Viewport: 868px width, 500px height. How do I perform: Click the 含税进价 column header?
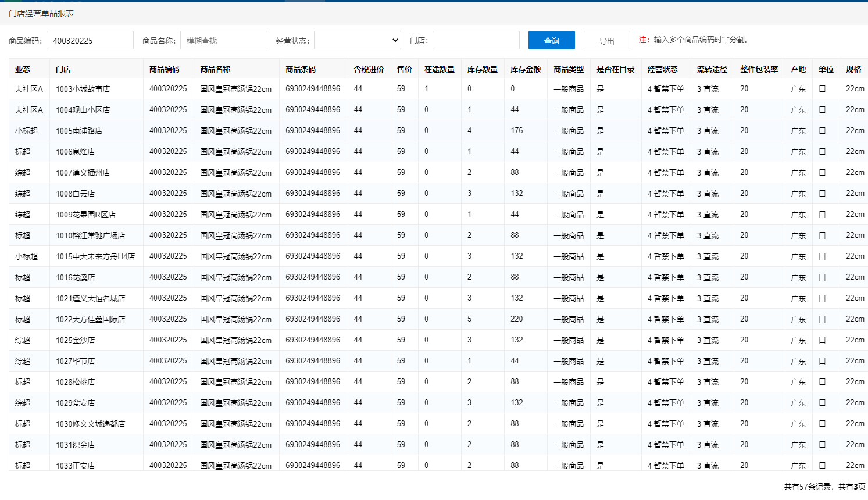tap(369, 69)
